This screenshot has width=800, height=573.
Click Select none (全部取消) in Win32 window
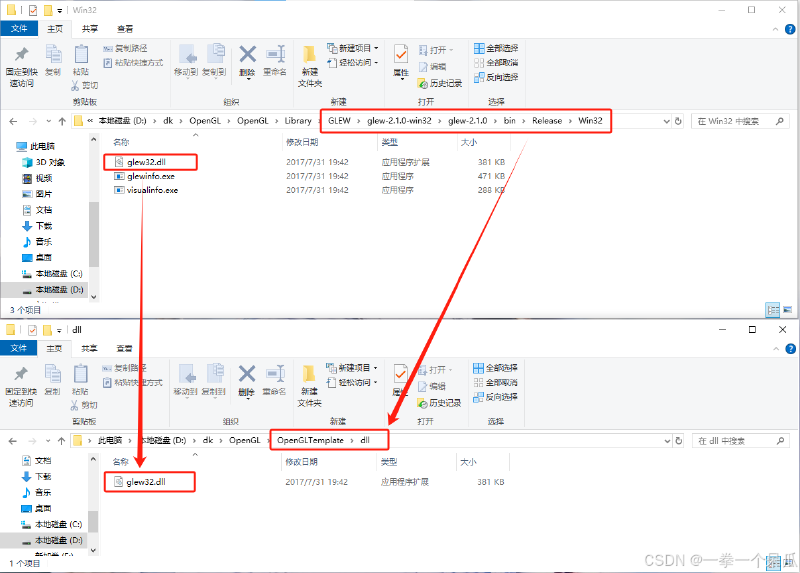pyautogui.click(x=496, y=63)
